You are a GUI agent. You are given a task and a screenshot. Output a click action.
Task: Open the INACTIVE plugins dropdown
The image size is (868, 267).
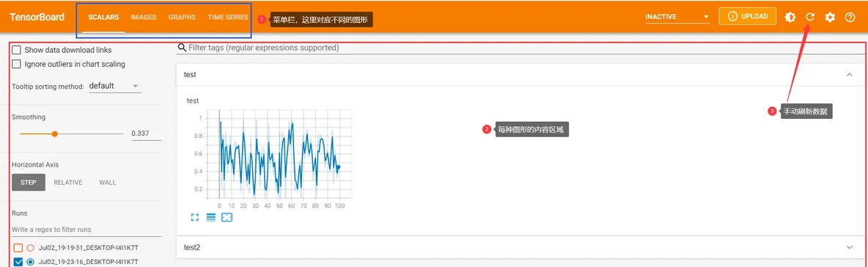[677, 17]
